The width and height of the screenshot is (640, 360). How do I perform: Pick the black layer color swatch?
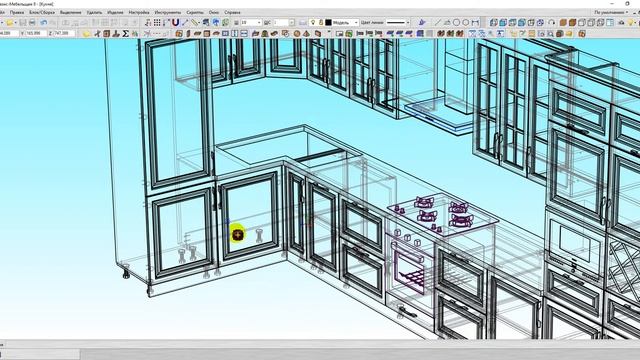328,22
